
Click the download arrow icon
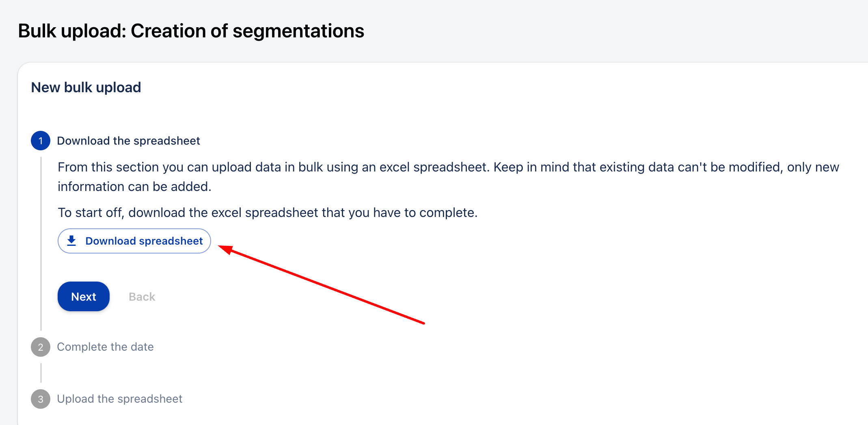click(x=71, y=241)
